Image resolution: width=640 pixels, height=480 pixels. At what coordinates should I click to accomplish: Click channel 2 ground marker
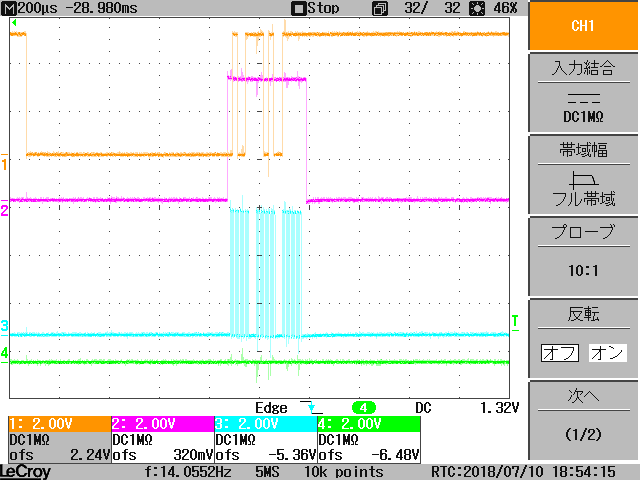pos(4,209)
